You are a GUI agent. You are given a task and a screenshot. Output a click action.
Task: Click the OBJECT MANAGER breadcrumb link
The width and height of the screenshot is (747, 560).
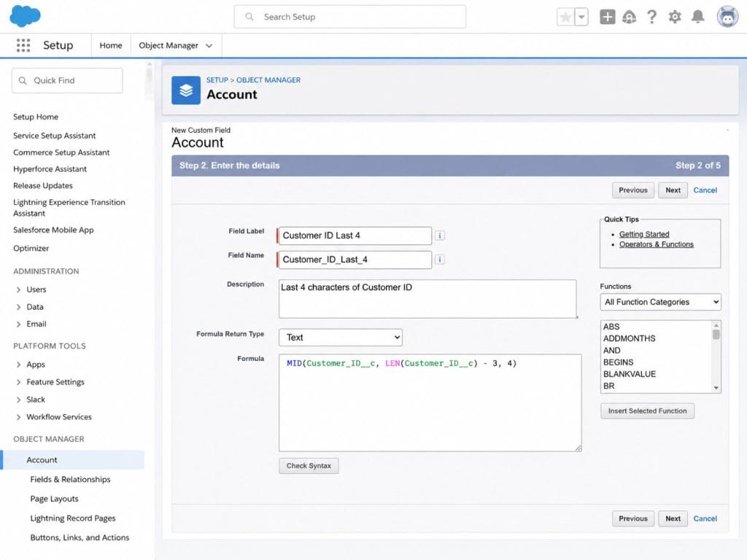pyautogui.click(x=268, y=80)
